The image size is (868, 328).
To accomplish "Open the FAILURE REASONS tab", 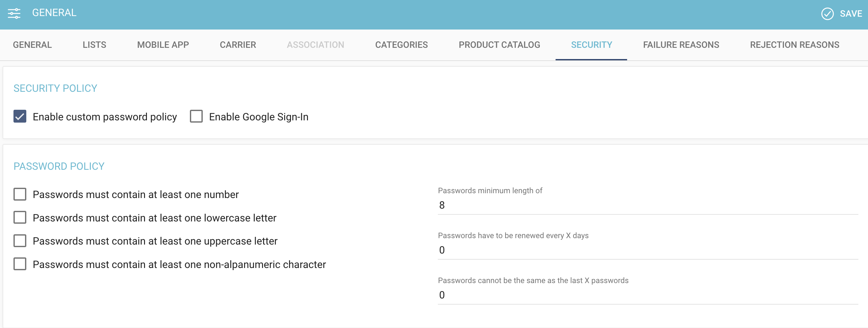I will point(681,45).
